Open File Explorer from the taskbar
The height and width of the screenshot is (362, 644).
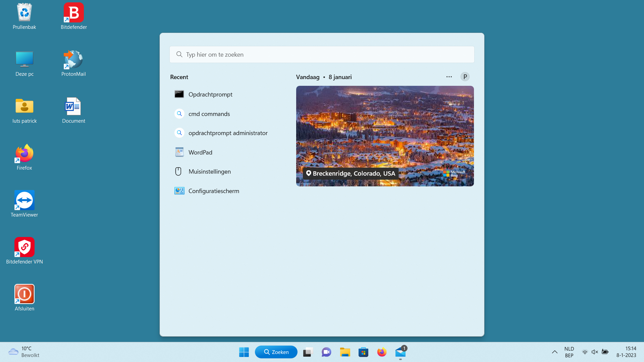(x=345, y=352)
